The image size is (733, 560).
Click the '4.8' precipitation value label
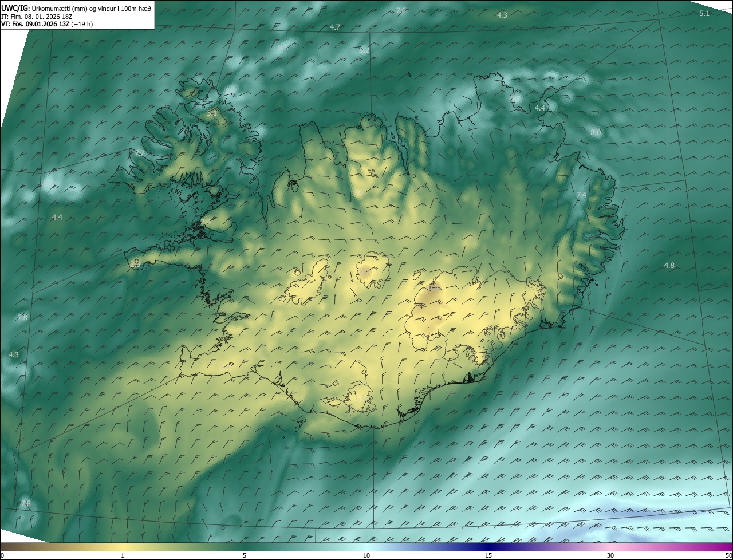point(669,265)
